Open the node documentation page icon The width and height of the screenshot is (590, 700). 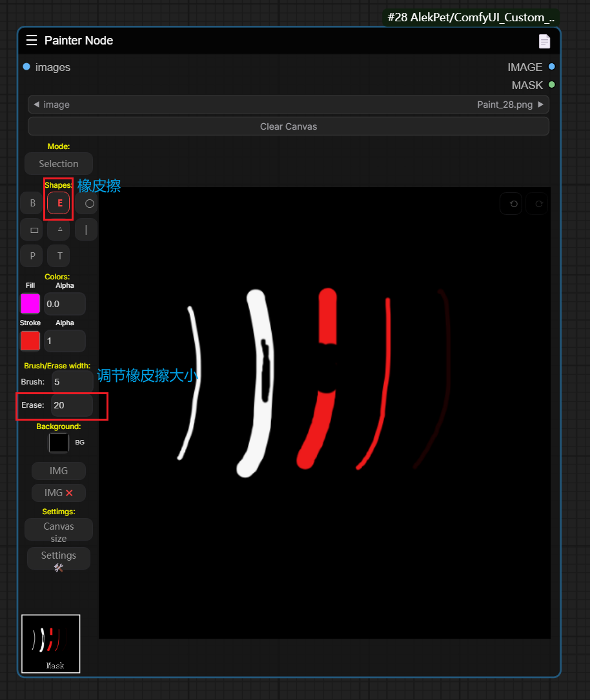coord(544,41)
